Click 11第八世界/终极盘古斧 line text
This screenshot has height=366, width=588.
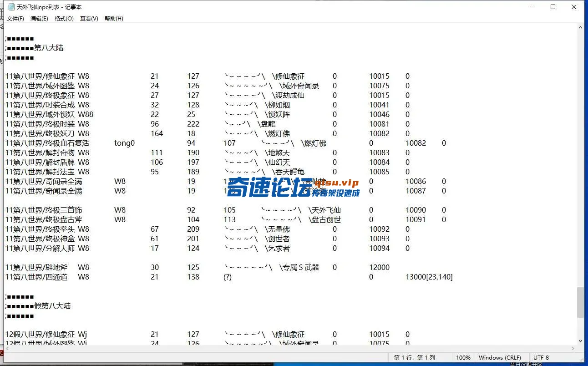coord(44,220)
